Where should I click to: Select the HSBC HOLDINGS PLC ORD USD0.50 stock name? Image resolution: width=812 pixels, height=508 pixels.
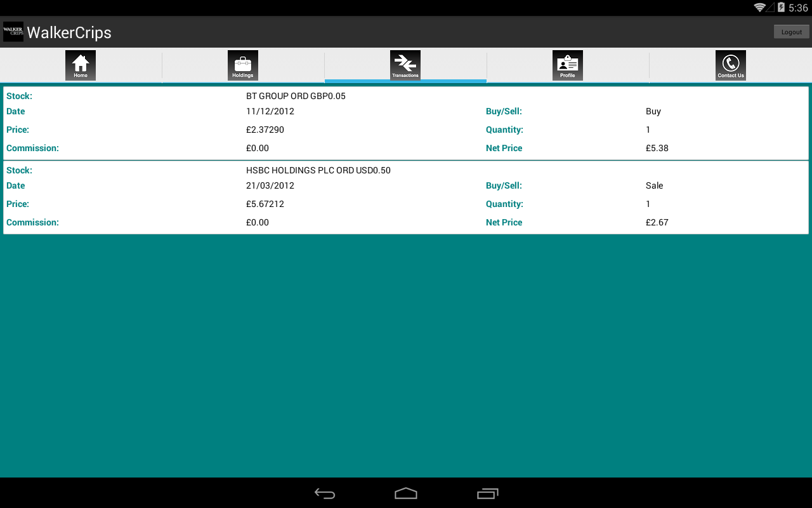click(318, 171)
